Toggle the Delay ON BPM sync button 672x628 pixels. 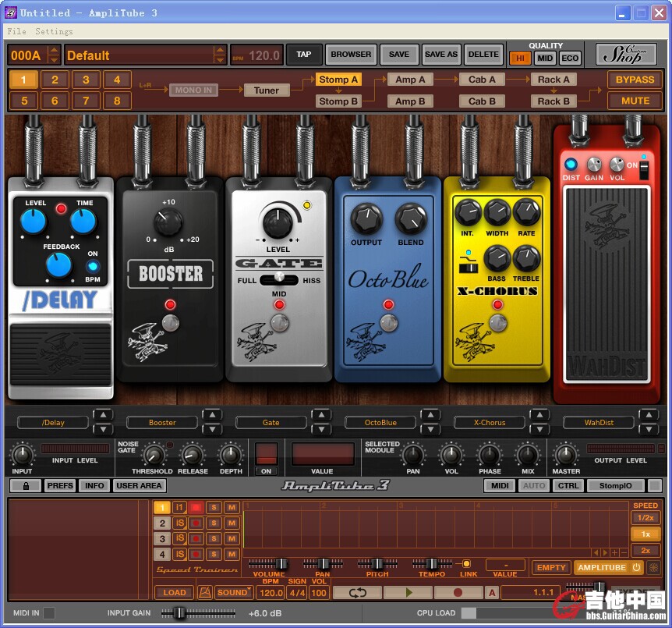93,266
